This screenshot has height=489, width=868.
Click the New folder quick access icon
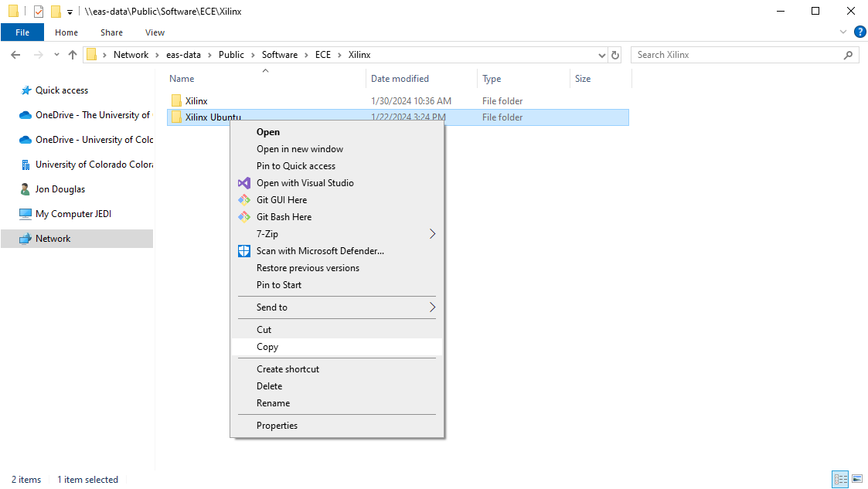(x=56, y=11)
